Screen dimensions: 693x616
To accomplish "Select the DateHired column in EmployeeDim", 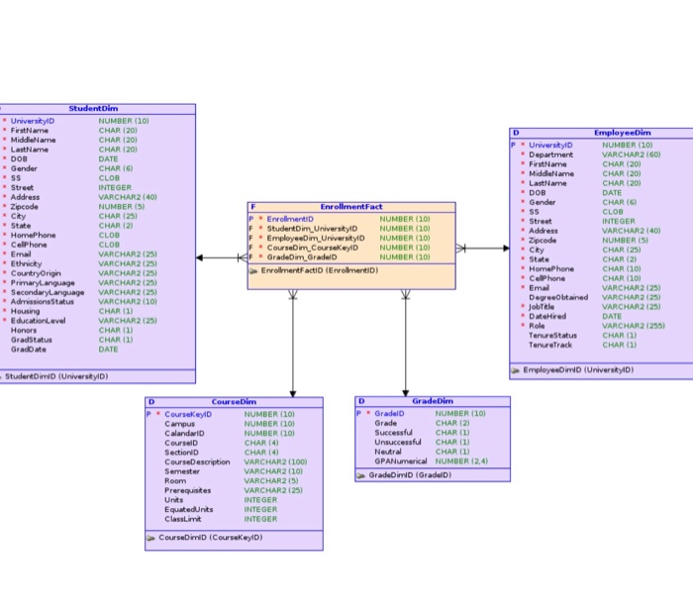I will click(x=547, y=316).
